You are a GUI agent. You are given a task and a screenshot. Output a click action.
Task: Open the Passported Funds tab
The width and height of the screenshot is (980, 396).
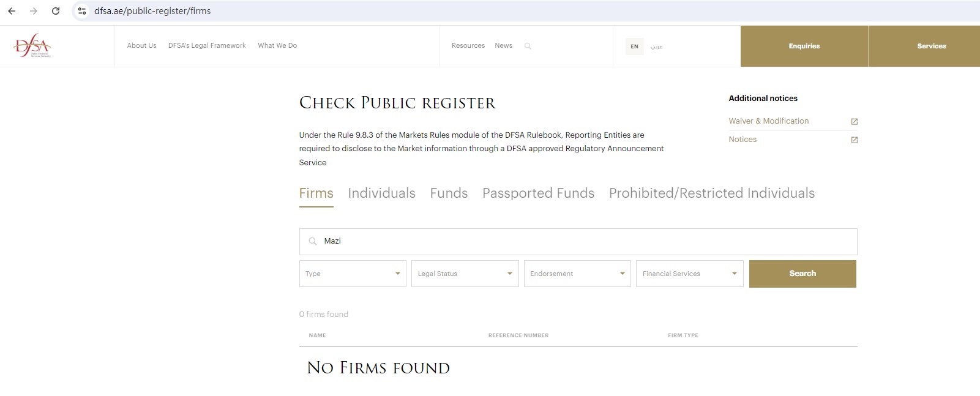click(x=538, y=193)
